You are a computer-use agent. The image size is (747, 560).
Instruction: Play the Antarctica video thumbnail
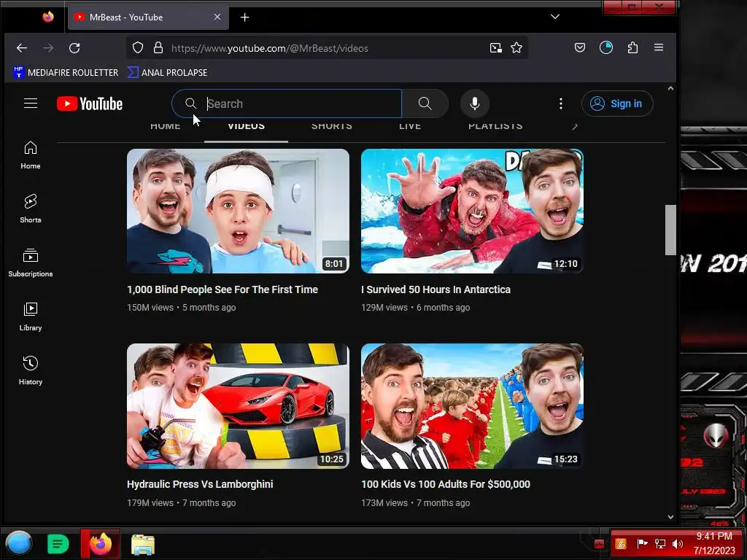472,211
